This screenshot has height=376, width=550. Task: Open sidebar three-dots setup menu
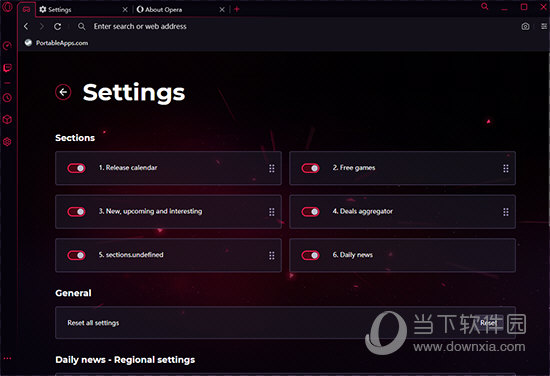pos(7,358)
